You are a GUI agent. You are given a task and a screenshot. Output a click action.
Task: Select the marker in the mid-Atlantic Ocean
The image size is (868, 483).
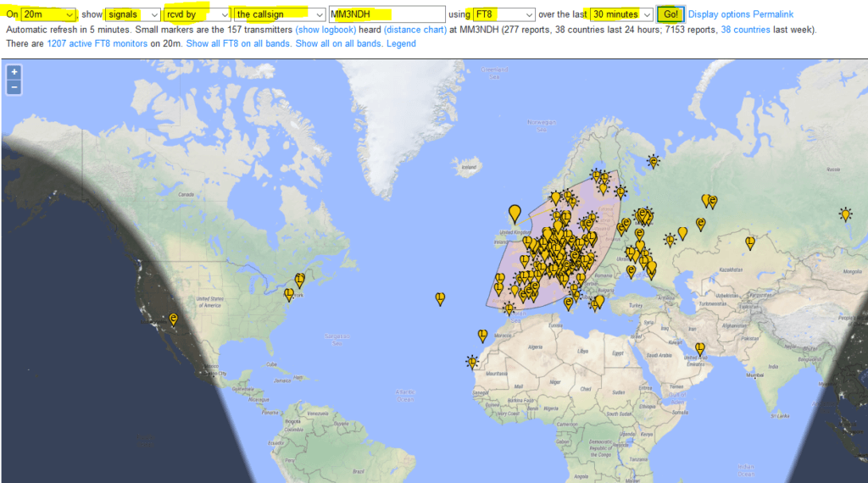440,299
